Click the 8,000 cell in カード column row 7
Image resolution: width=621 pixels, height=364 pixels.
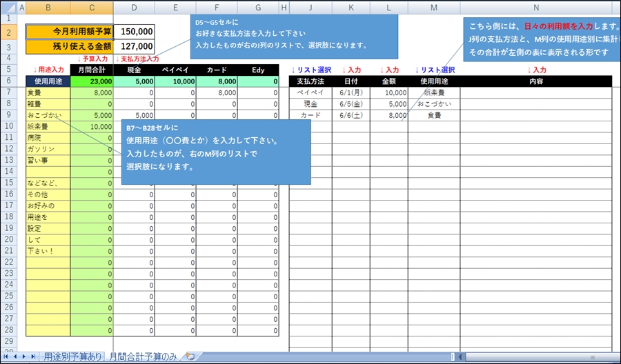pyautogui.click(x=217, y=93)
